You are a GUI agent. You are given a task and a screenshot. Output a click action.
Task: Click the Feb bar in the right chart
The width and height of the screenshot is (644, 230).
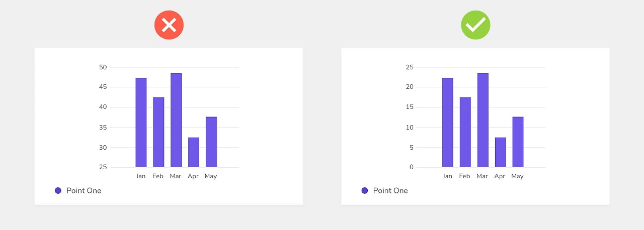(465, 132)
